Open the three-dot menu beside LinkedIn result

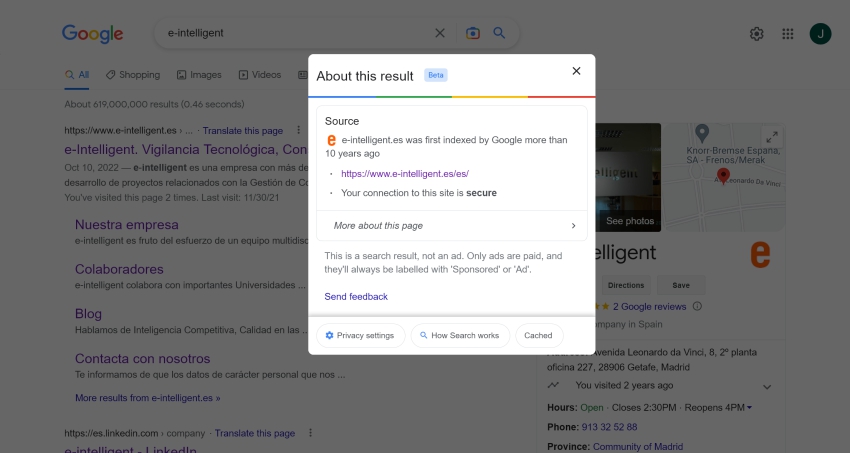click(310, 432)
